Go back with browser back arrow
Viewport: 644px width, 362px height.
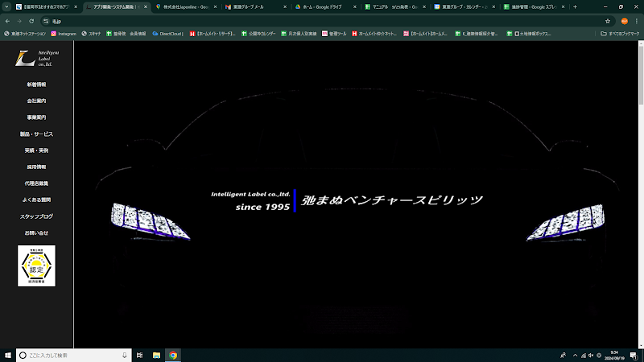[x=7, y=22]
